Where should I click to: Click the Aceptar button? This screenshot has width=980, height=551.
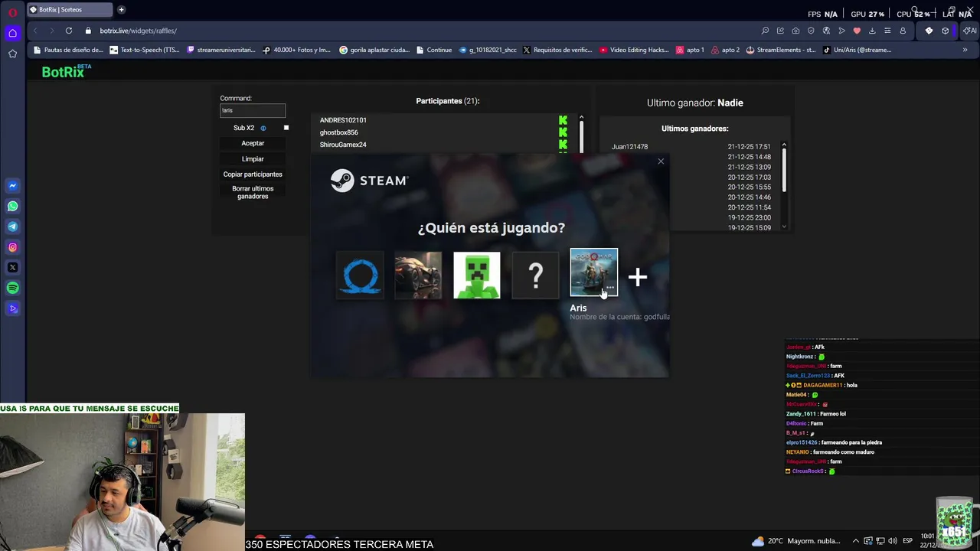253,143
